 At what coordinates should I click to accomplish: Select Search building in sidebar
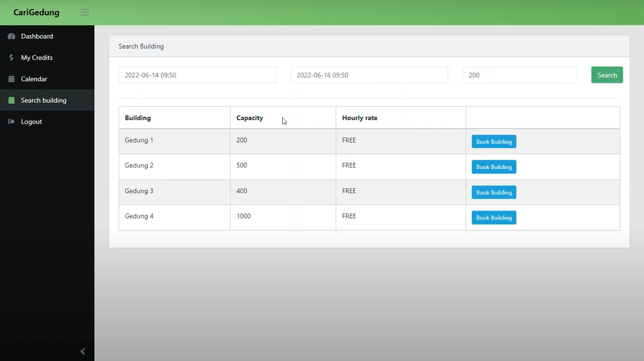point(47,100)
